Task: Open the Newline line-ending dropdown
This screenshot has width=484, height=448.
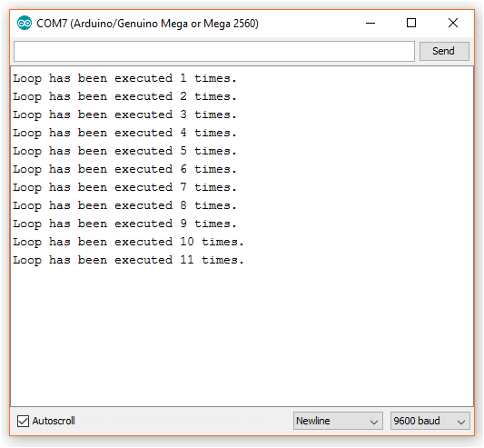Action: click(x=338, y=421)
